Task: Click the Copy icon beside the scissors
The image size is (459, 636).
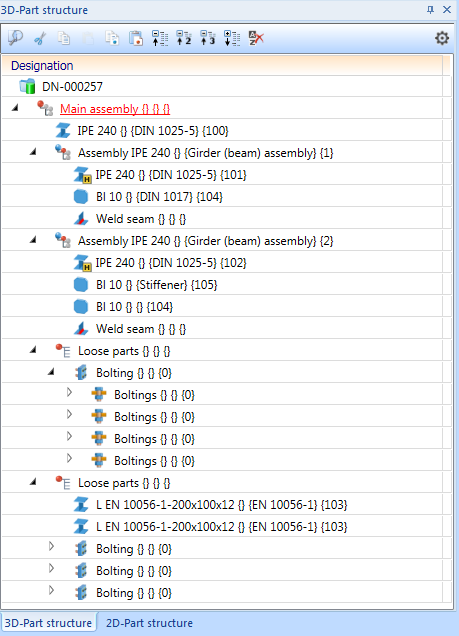Action: pyautogui.click(x=64, y=38)
